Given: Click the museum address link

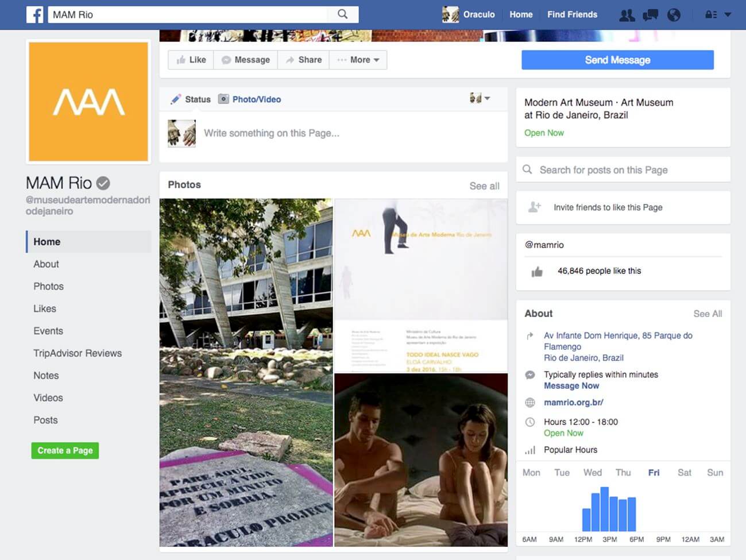Looking at the screenshot, I should pos(618,346).
